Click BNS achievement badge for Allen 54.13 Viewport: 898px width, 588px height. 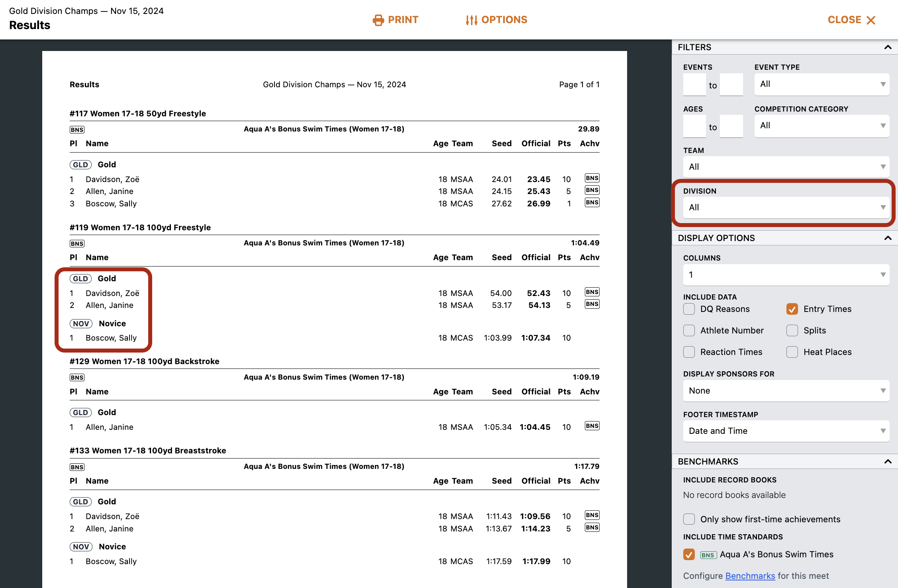592,304
